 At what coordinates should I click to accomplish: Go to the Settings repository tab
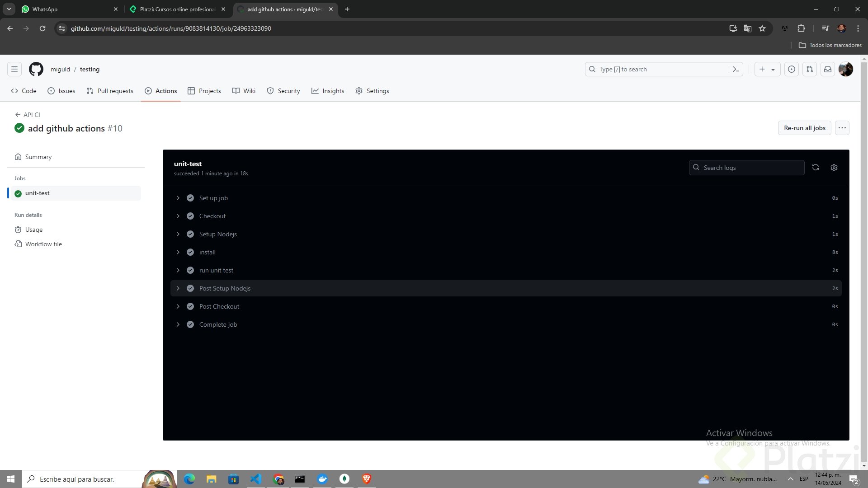click(372, 91)
